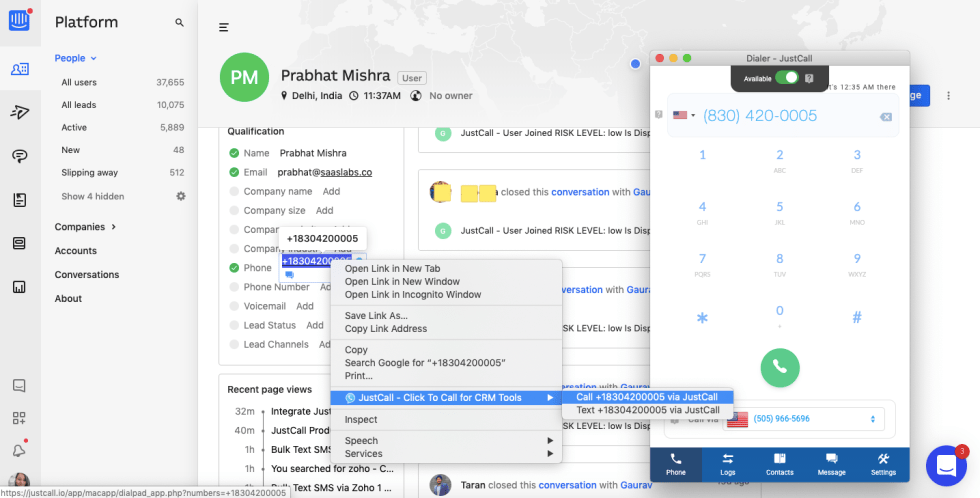Screen dimensions: 980x498
Task: Click the green check beside Name field
Action: 234,153
